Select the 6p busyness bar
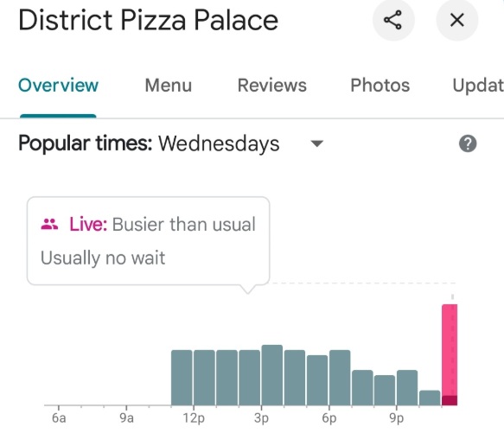 340,378
